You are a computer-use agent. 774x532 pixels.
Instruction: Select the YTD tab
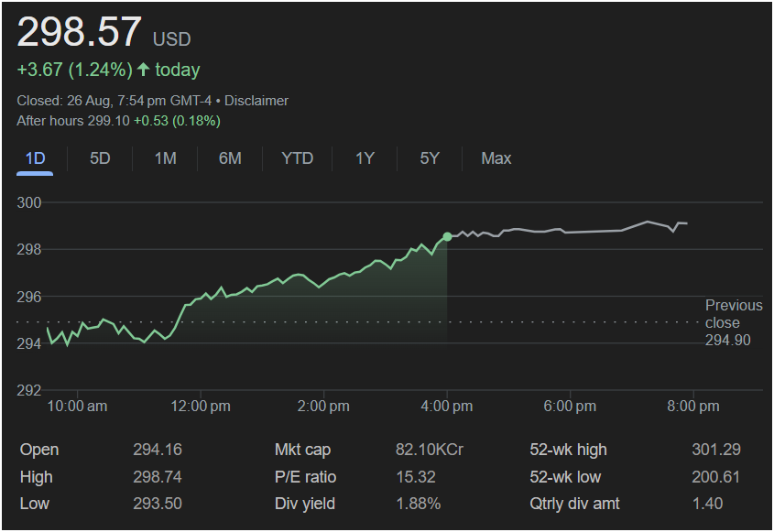point(297,158)
